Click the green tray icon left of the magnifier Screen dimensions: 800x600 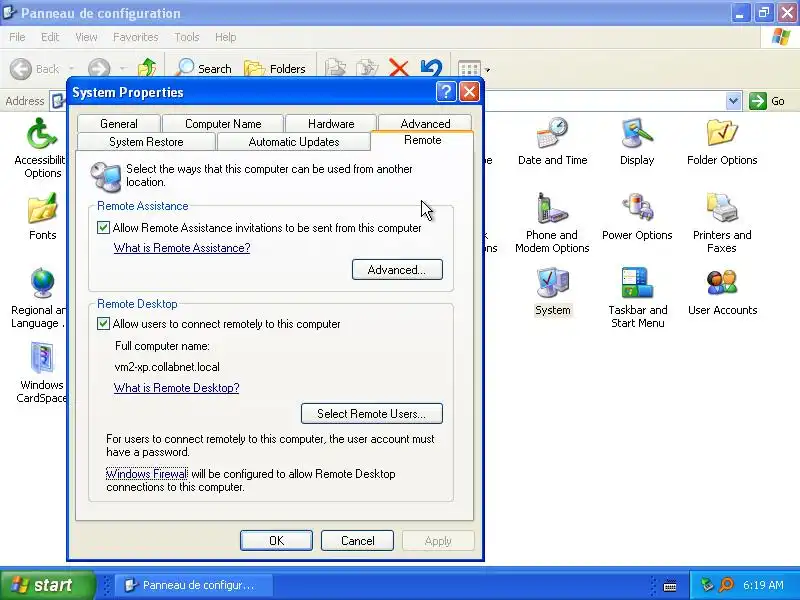point(707,585)
